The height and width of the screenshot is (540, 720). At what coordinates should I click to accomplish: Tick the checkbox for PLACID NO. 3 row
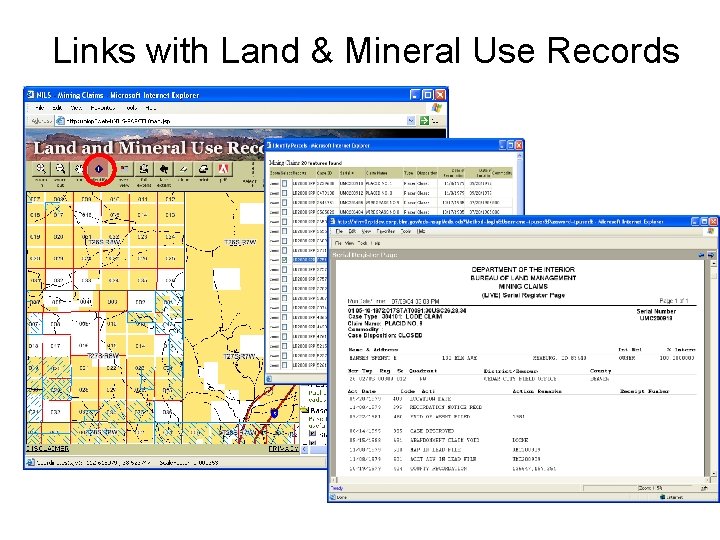pyautogui.click(x=285, y=193)
